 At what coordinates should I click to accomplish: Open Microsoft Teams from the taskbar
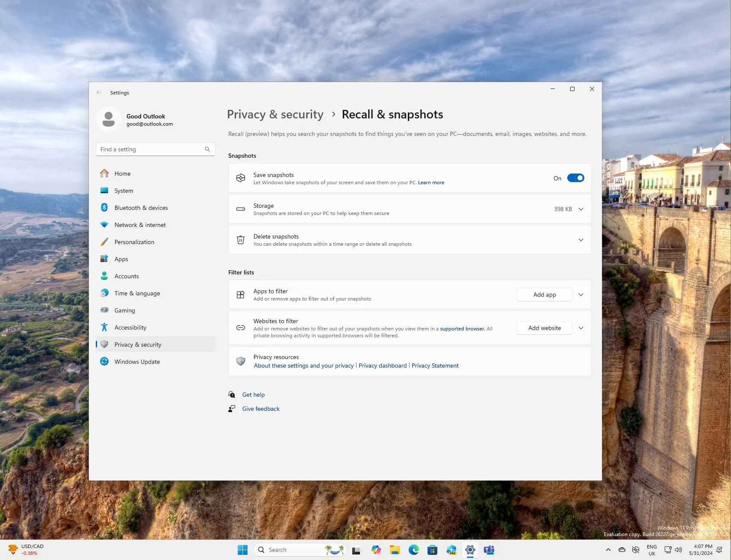click(489, 550)
